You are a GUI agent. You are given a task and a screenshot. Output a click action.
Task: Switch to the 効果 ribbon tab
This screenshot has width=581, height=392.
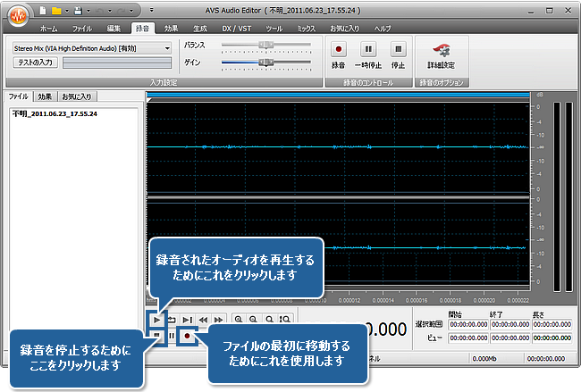click(172, 29)
